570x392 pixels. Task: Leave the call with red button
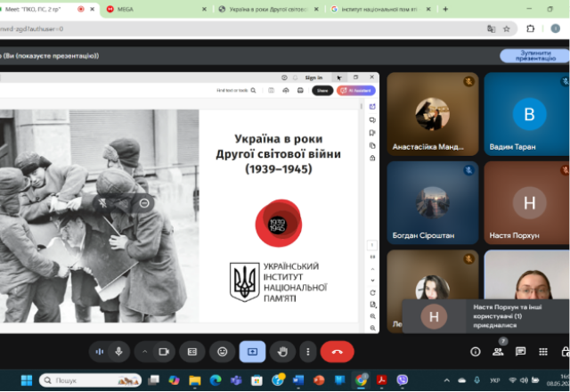(x=337, y=351)
